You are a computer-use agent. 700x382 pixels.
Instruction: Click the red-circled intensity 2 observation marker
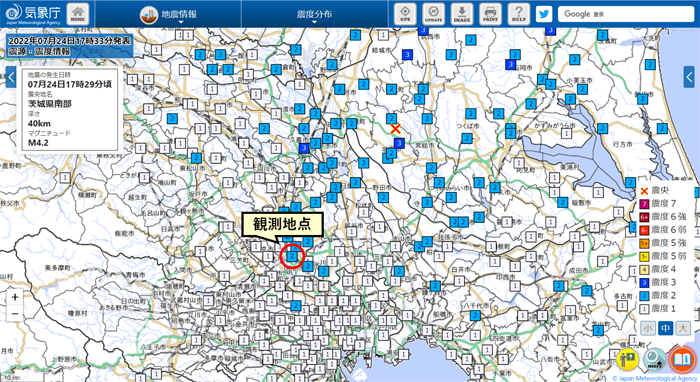coord(292,257)
